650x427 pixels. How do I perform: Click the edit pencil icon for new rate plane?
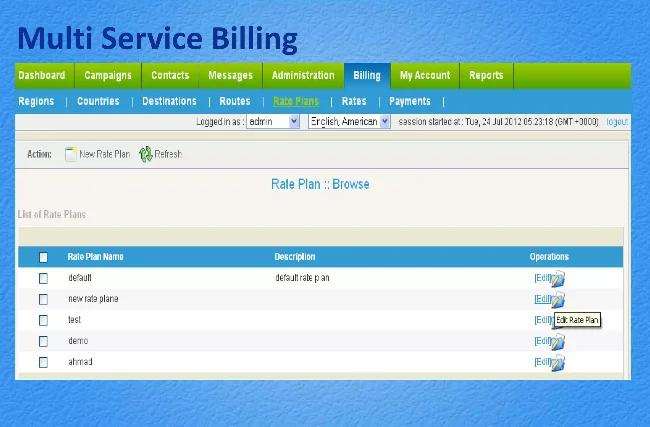pos(558,300)
